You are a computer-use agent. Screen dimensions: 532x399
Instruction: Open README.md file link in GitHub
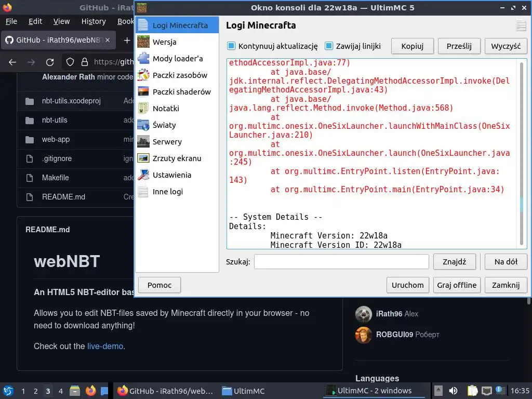click(x=63, y=197)
